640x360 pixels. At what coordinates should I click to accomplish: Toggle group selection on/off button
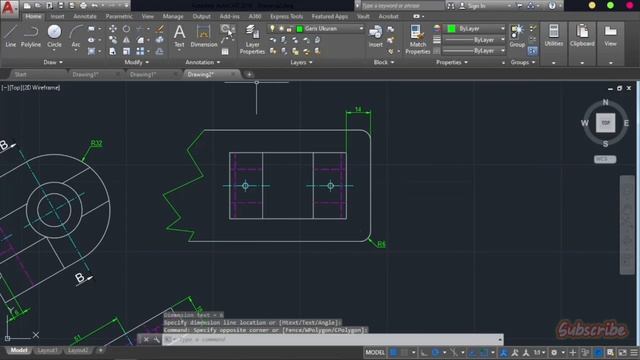pos(532,51)
